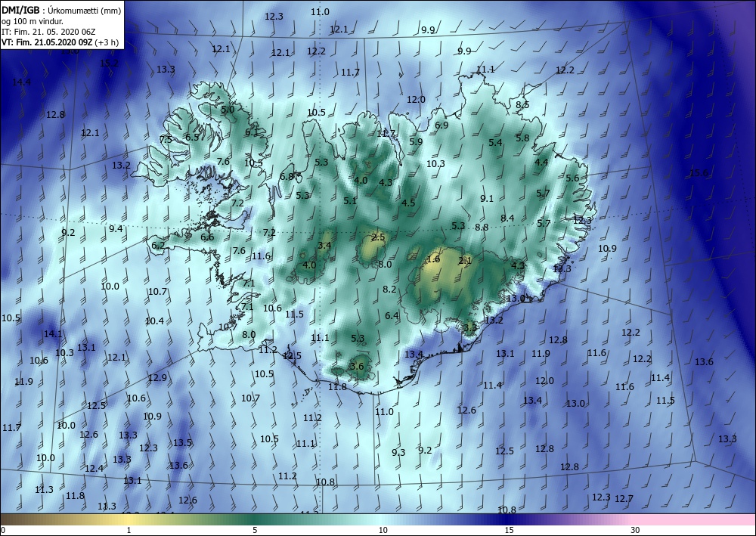756x536 pixels.
Task: Click the "15" label on the colour scale
Action: 509,530
